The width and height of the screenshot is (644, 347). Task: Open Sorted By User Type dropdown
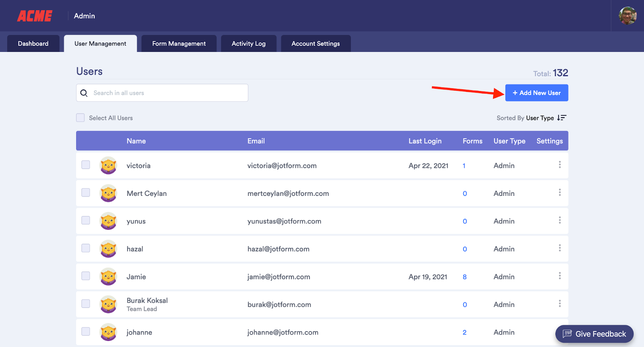(539, 118)
